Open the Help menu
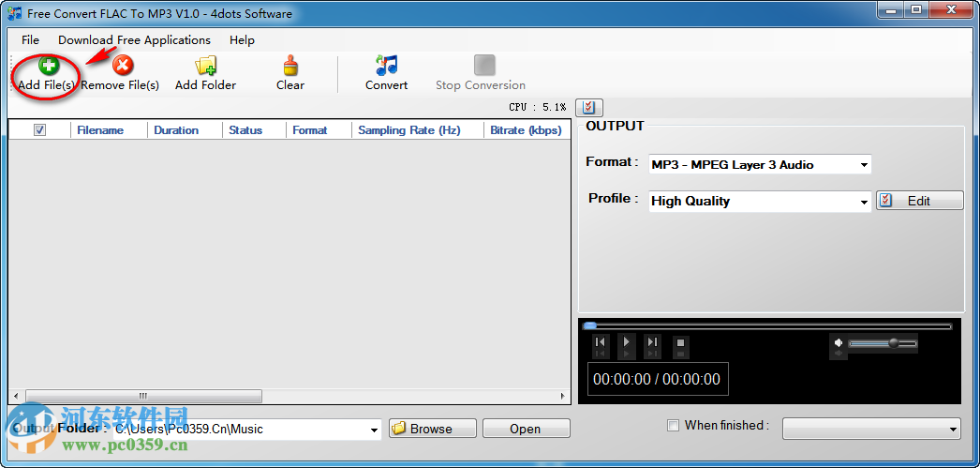 point(242,40)
